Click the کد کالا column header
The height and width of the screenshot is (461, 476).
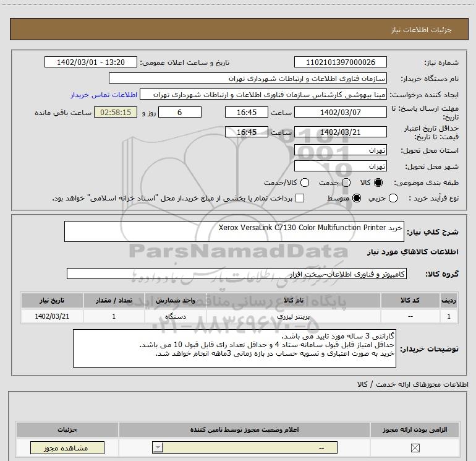click(x=410, y=300)
